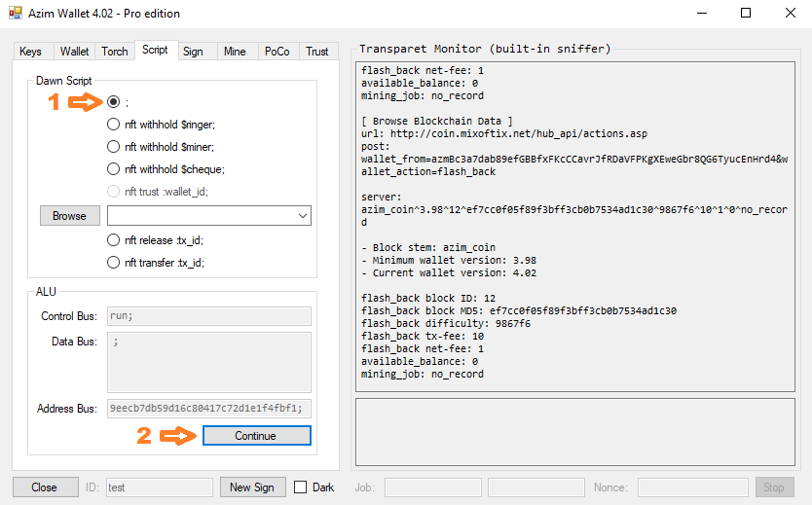Select 'nft withhold $cheque;' radio option
This screenshot has width=812, height=505.
(x=113, y=168)
